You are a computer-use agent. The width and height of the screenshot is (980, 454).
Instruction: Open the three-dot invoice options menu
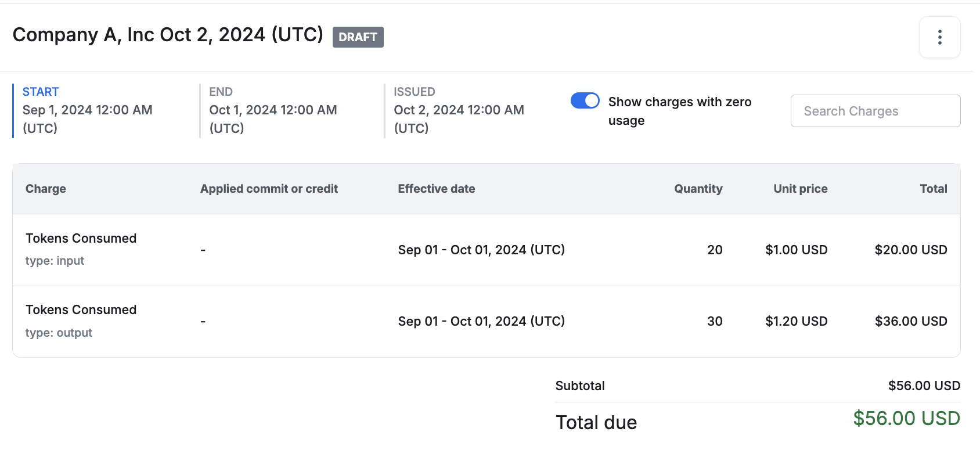tap(939, 37)
